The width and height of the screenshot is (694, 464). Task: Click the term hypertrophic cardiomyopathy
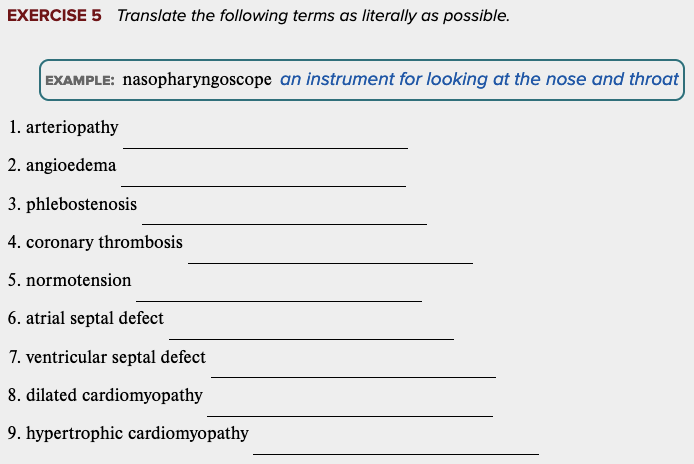[x=137, y=433]
